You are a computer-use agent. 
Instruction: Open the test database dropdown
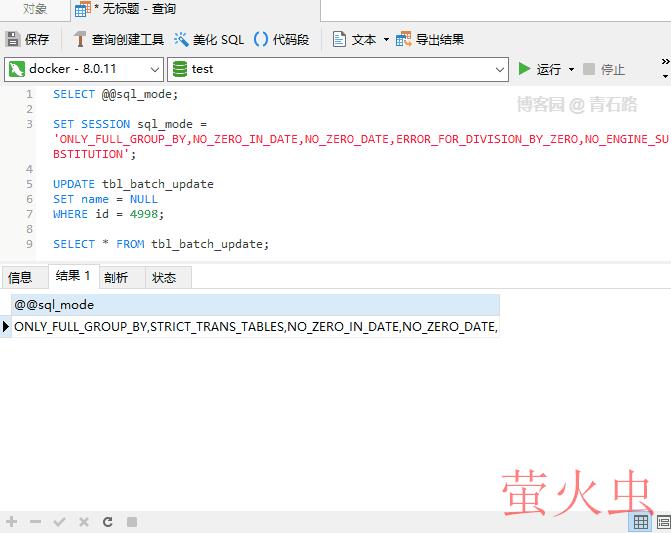339,69
